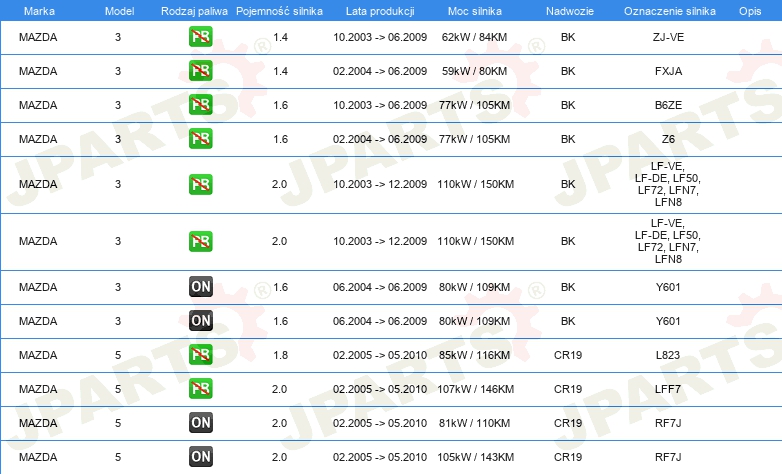Click the Oznaczenie silnika column header

(669, 11)
